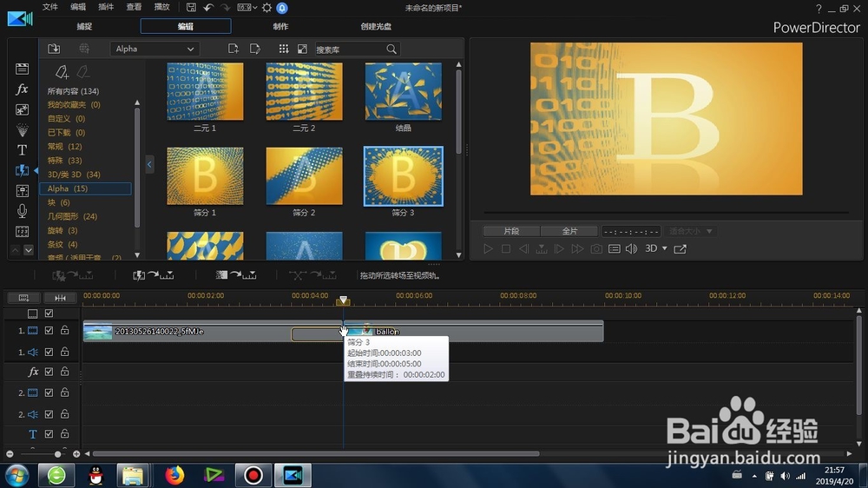Image resolution: width=868 pixels, height=488 pixels.
Task: Open the Voice-Over microphone room
Action: click(x=23, y=211)
